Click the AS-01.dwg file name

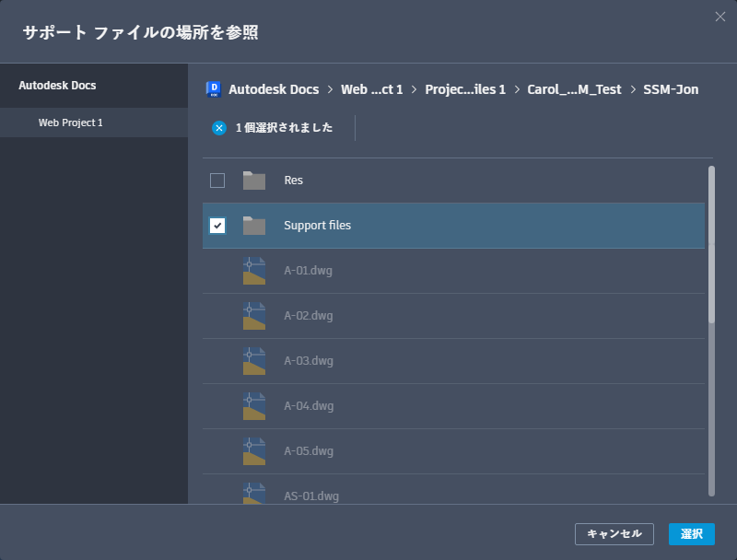[x=311, y=496]
